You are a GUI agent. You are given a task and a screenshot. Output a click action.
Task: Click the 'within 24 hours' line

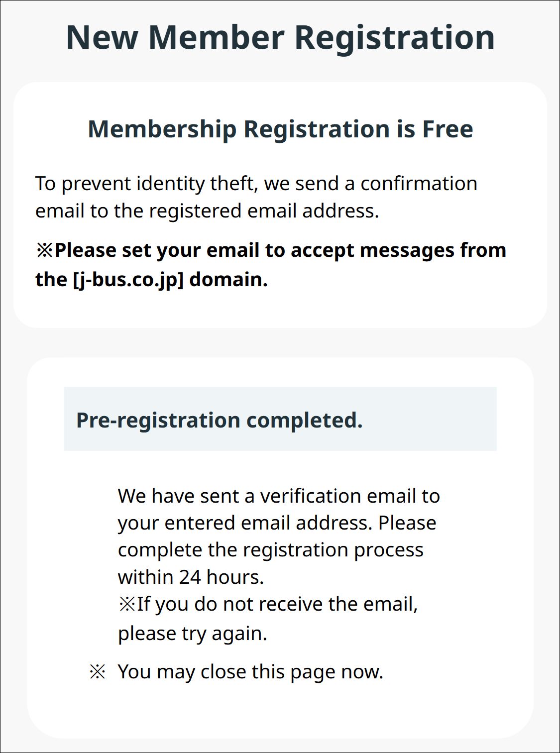coord(191,577)
